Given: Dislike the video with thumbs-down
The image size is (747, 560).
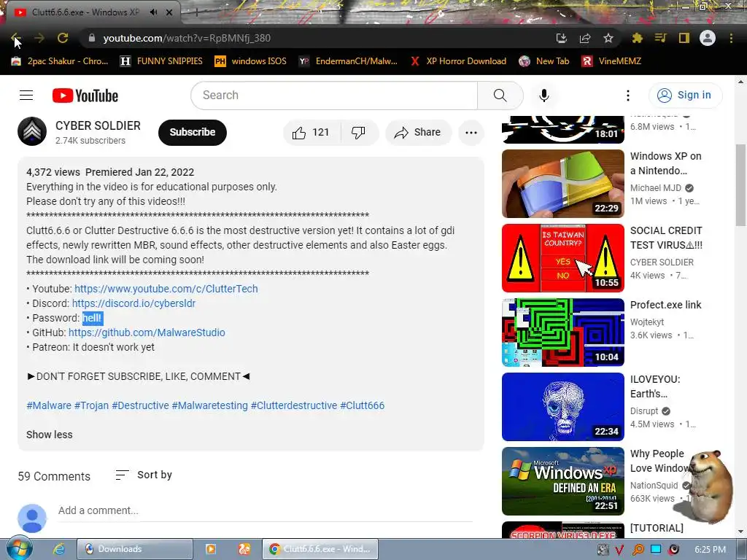Looking at the screenshot, I should [359, 133].
